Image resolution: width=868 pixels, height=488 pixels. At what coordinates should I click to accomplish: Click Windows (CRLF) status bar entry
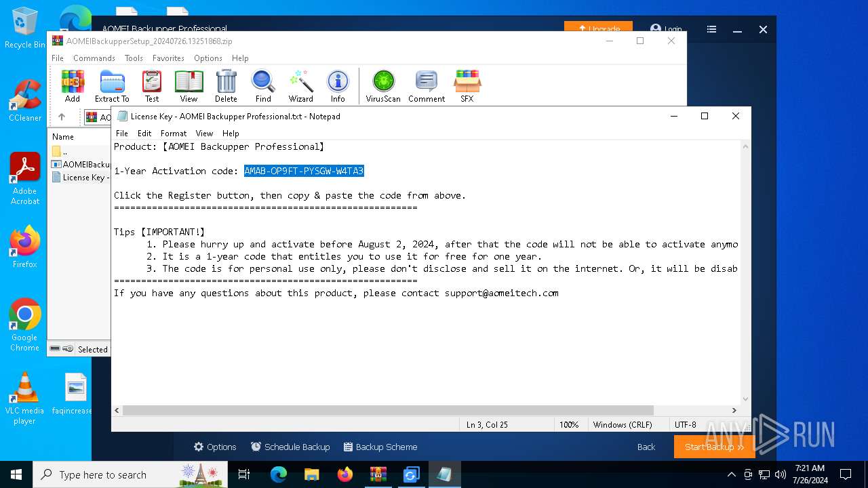(623, 424)
